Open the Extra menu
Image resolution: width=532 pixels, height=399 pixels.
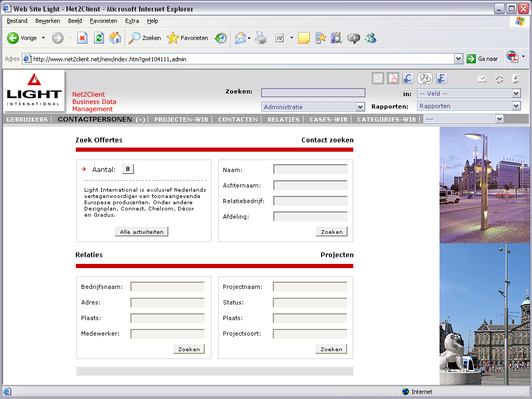(132, 21)
